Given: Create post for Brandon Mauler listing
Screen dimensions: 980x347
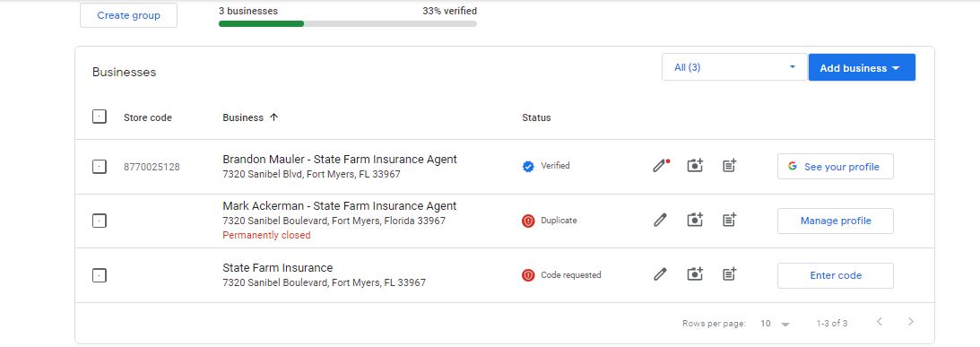Looking at the screenshot, I should [x=729, y=166].
